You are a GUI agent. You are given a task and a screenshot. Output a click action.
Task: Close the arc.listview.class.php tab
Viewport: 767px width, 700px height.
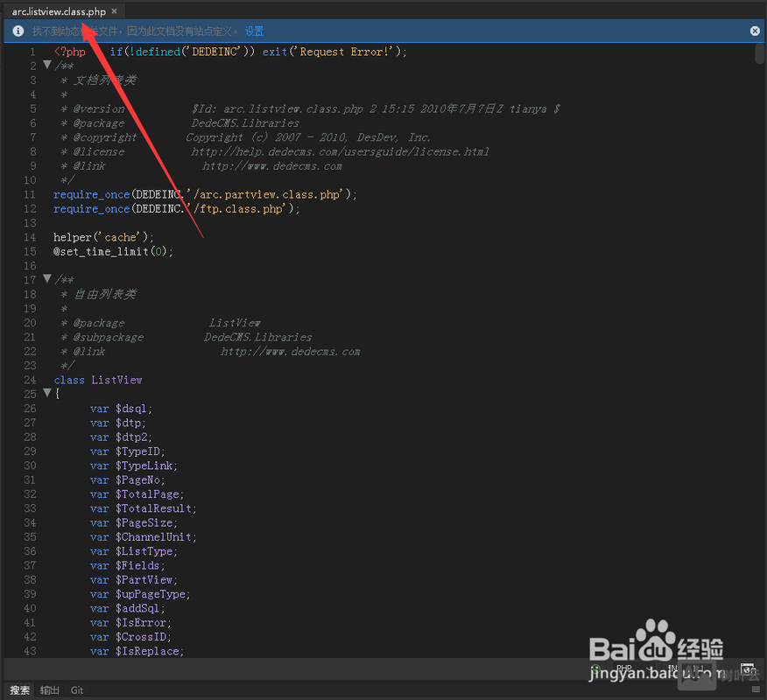pos(114,11)
